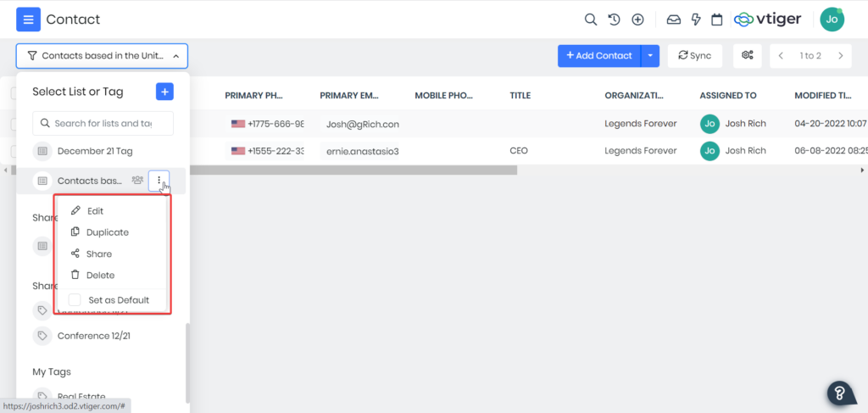868x413 pixels.
Task: Open list settings gear icon
Action: click(x=747, y=56)
